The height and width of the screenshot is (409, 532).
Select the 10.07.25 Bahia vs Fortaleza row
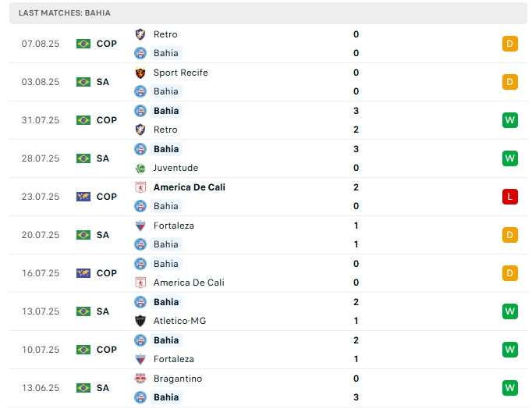point(265,350)
